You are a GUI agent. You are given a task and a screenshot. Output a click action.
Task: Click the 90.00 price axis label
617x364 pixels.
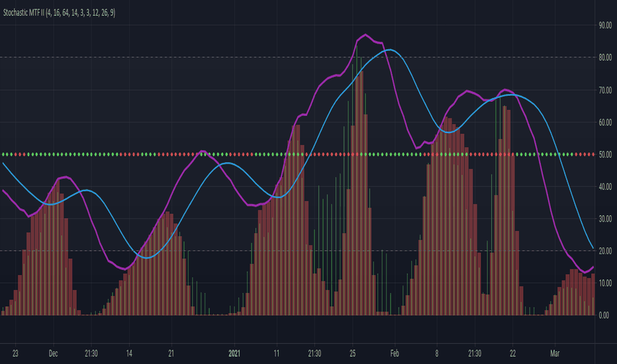pos(605,25)
